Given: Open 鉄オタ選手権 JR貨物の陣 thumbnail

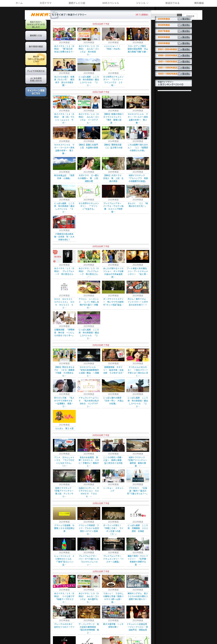Looking at the screenshot, I should [x=113, y=612].
